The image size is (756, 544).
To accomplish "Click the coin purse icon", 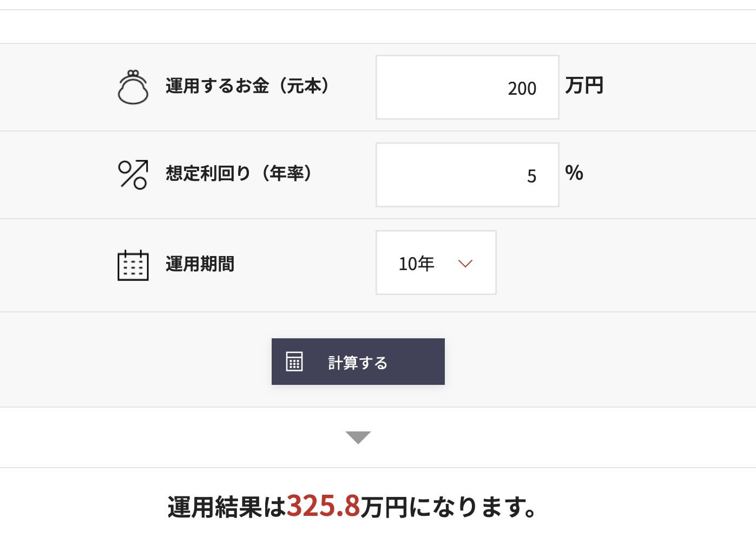I will coord(133,87).
